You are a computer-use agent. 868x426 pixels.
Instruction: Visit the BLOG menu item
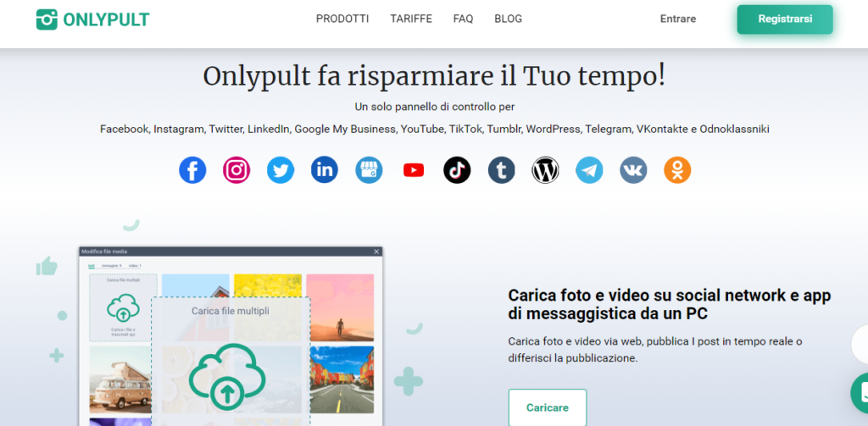point(509,19)
